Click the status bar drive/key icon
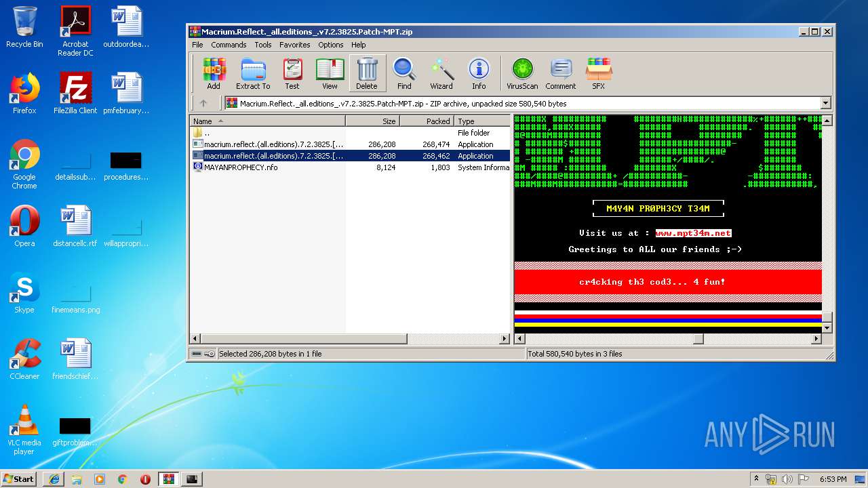The image size is (868, 488). click(203, 354)
